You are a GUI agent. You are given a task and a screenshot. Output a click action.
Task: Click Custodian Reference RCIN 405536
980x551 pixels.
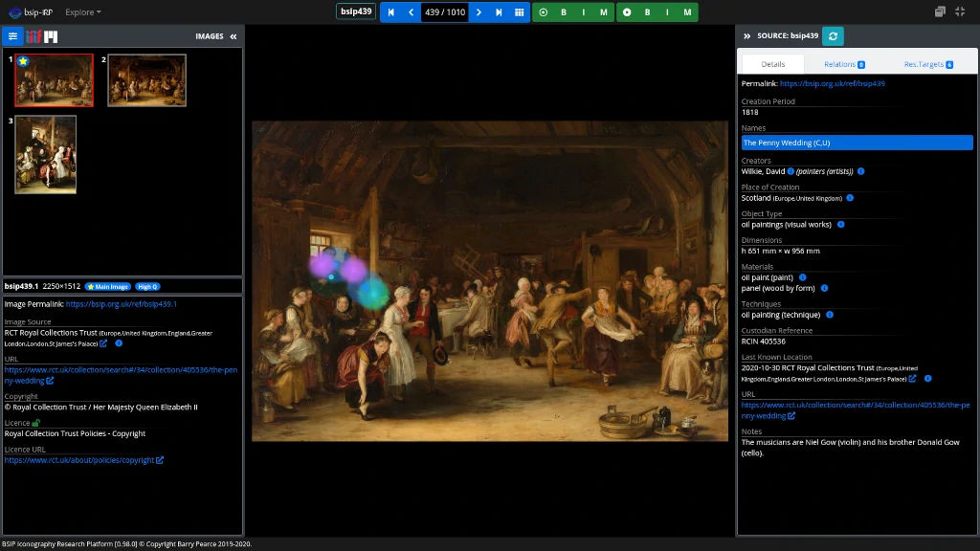pyautogui.click(x=763, y=342)
